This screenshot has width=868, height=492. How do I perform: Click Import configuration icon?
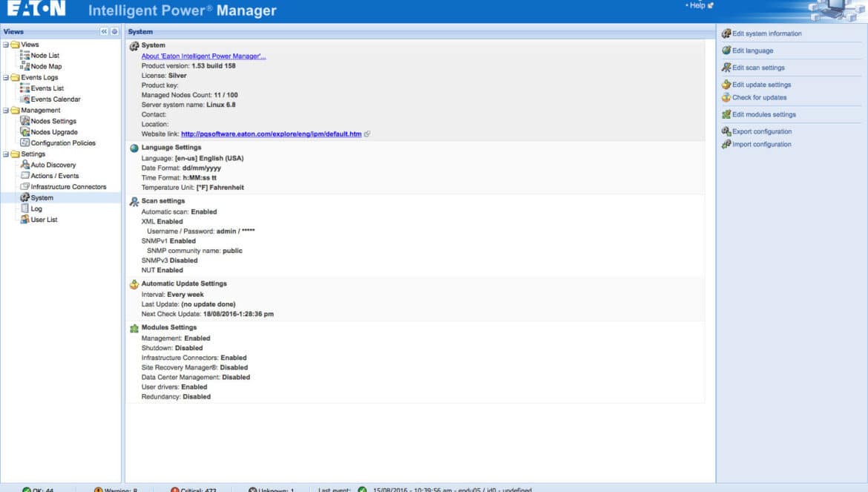(x=726, y=145)
